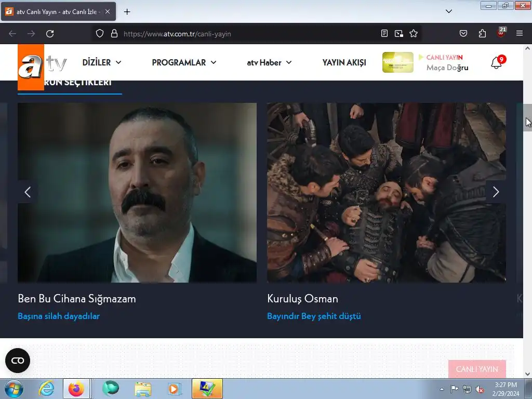Click the pink CANLI YAYIN button
The height and width of the screenshot is (399, 532).
[x=477, y=369]
